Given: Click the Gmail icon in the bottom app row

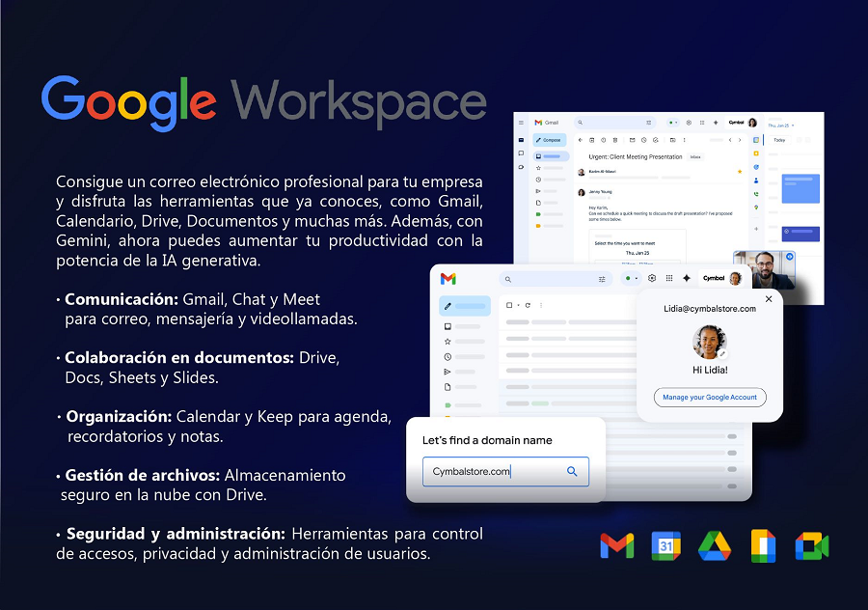Looking at the screenshot, I should (x=617, y=546).
